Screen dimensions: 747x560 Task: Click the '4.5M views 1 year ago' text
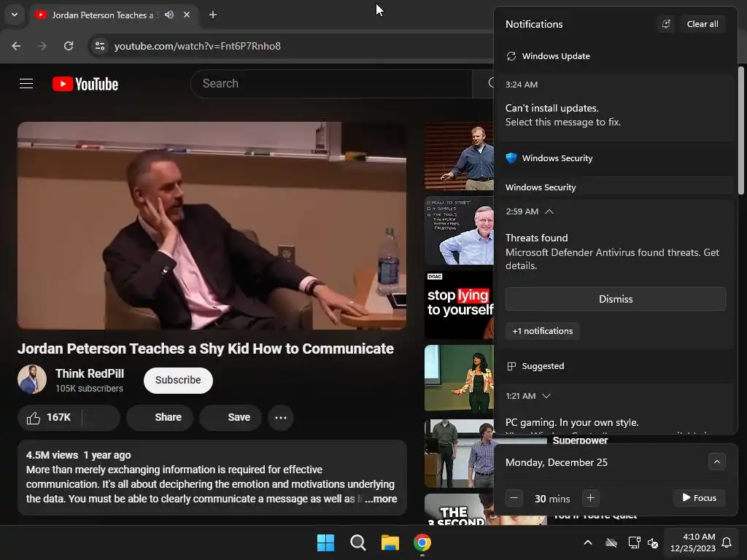78,455
